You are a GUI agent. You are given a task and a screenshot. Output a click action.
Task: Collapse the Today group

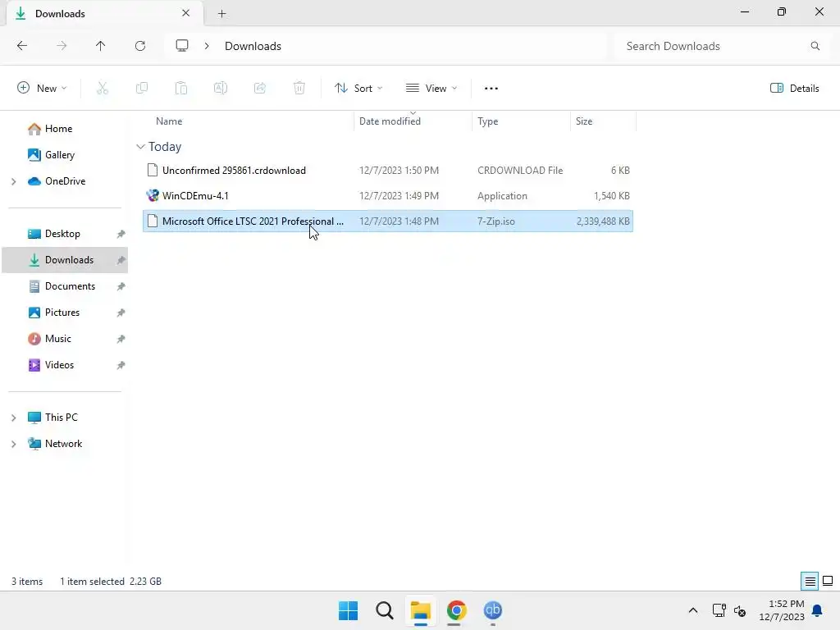coord(140,146)
